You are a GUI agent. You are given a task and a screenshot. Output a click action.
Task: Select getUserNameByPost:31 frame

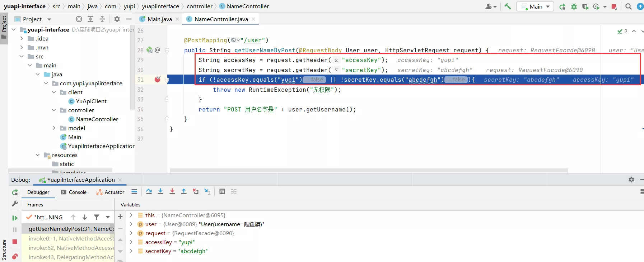(x=68, y=229)
